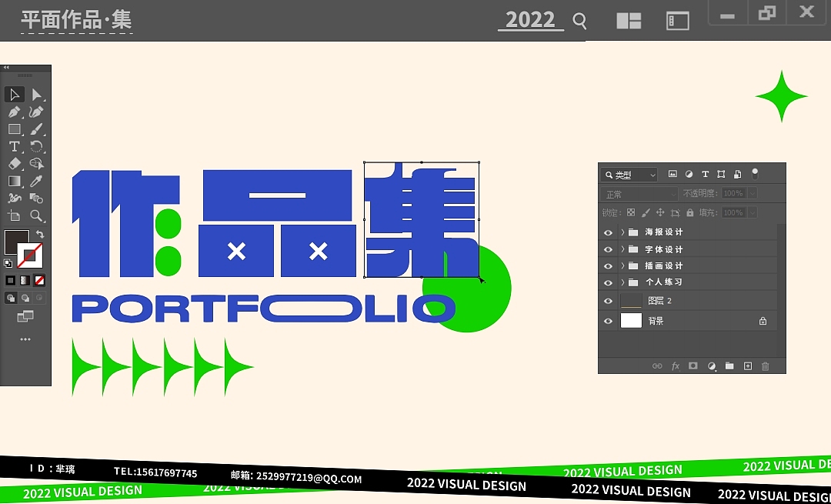Open the 填充 fill percentage dropdown arrow

752,212
